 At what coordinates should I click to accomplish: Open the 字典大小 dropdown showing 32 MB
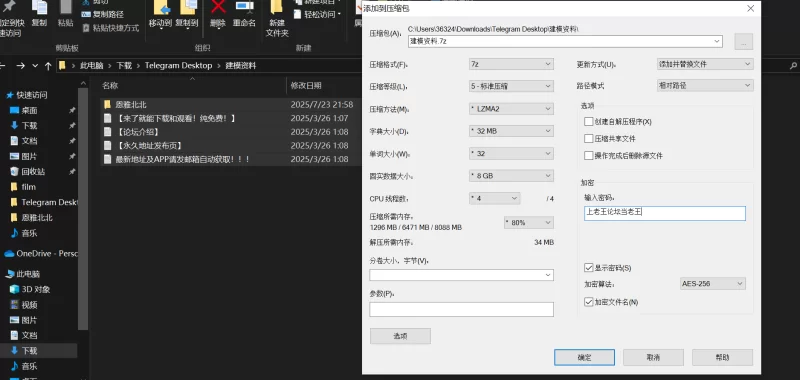coord(511,131)
